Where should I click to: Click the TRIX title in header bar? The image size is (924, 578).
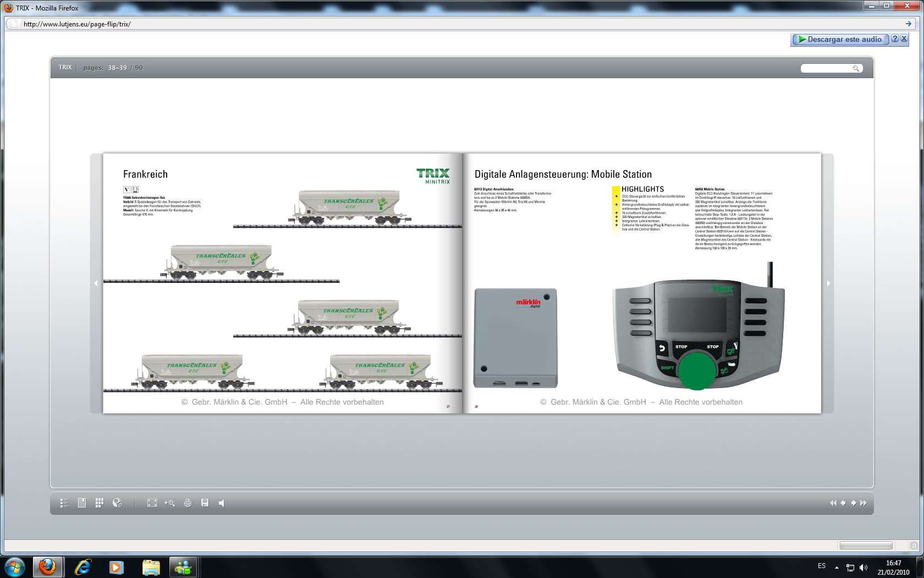(x=65, y=67)
